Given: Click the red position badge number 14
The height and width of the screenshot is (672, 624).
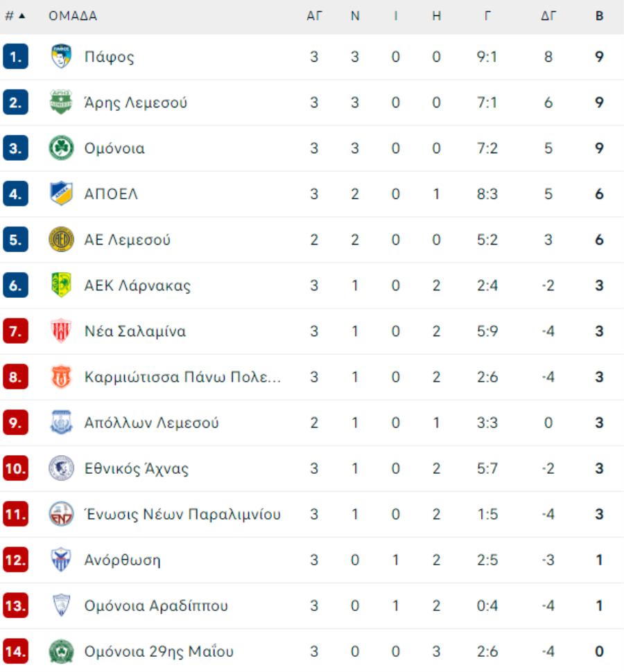Looking at the screenshot, I should coord(15,651).
